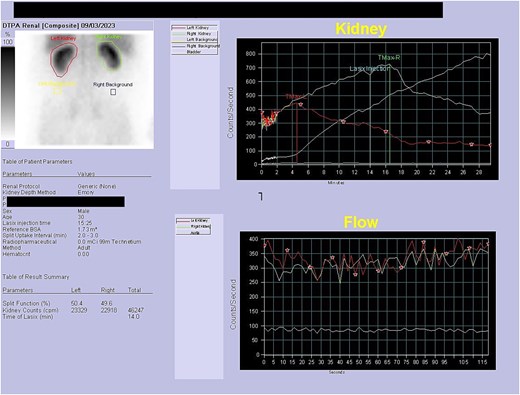Click the Right Background ROI square

(x=113, y=92)
